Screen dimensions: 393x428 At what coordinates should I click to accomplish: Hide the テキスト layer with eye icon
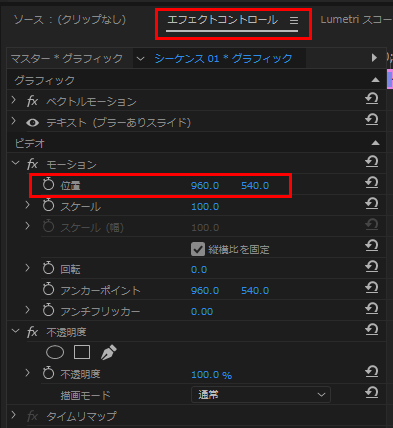coord(32,123)
